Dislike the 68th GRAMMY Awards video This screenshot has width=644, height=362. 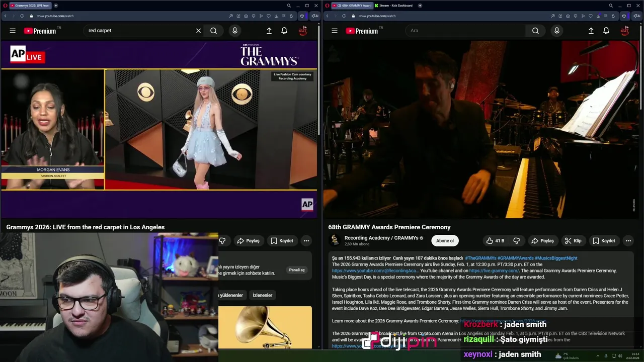(516, 241)
